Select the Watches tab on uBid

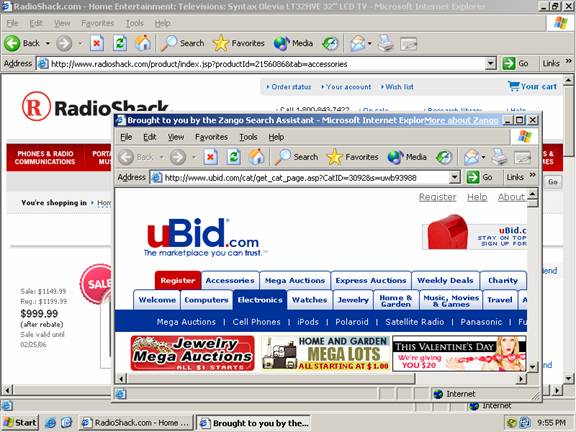pyautogui.click(x=309, y=300)
